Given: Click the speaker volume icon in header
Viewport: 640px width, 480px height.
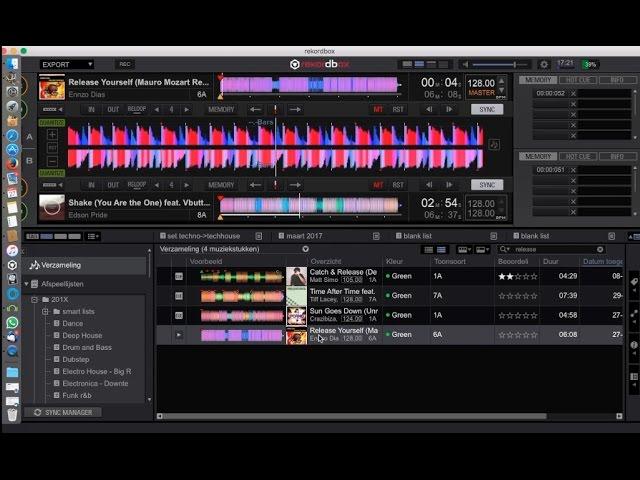Looking at the screenshot, I should coord(465,64).
